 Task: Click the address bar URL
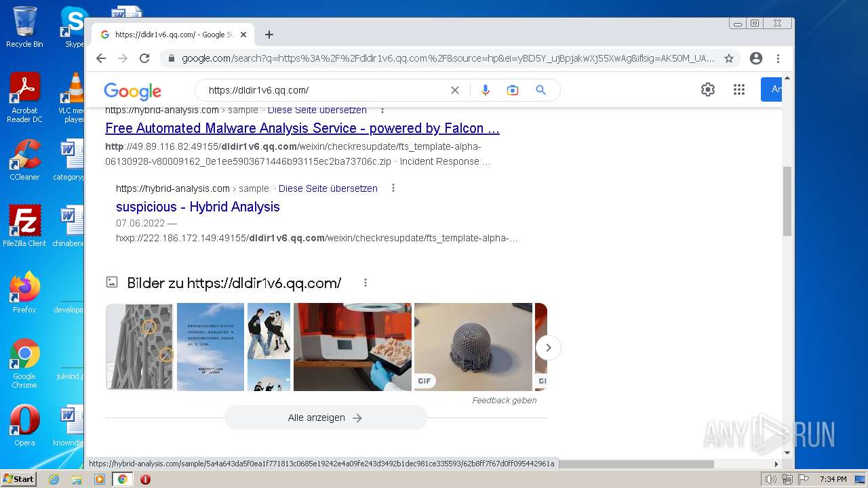point(448,58)
